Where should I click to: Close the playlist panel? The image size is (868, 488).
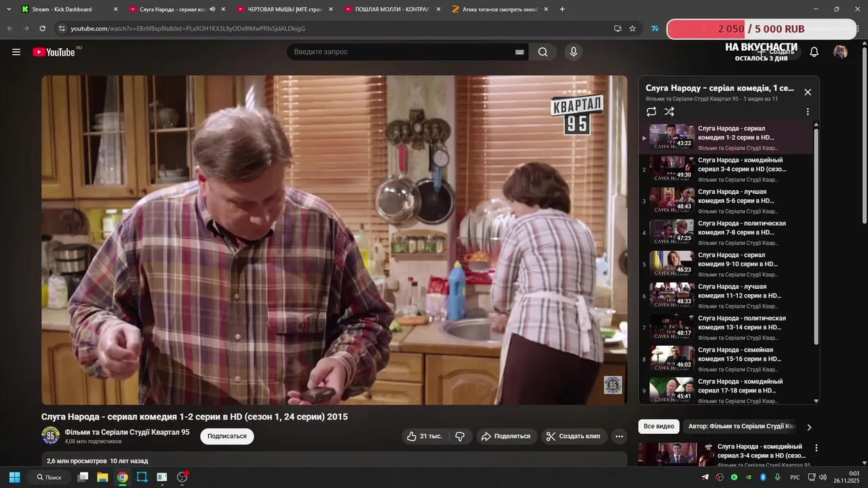pyautogui.click(x=808, y=92)
